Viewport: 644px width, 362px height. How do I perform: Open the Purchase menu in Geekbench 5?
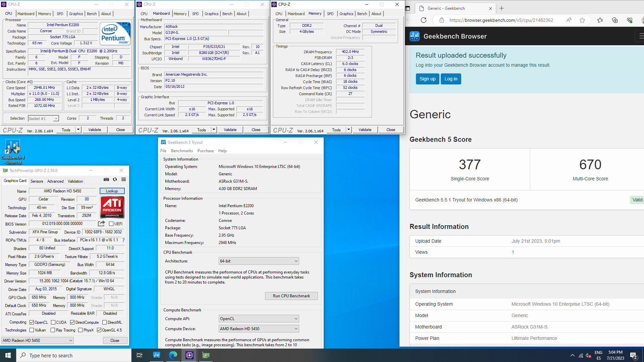coord(206,151)
